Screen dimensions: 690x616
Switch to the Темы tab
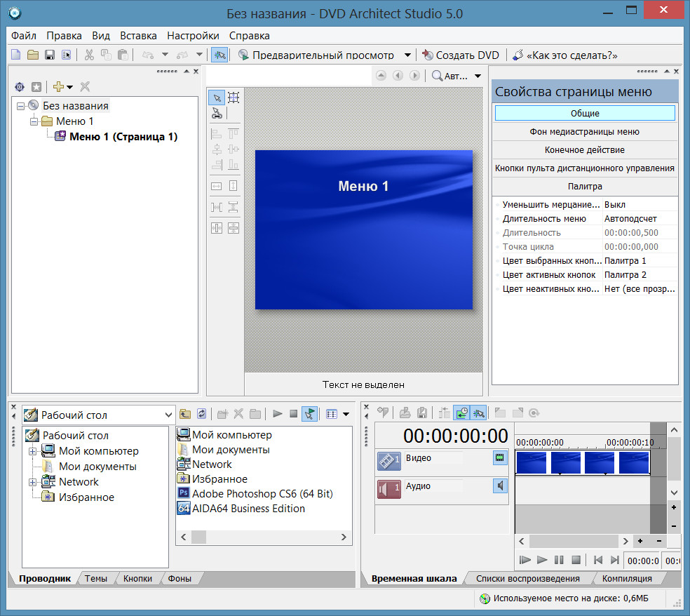click(96, 579)
